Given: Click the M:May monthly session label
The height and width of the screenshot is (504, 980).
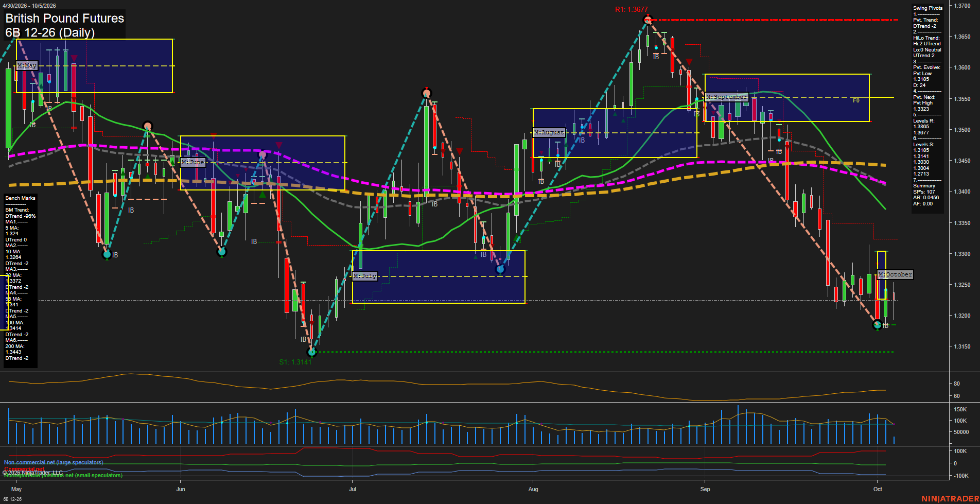Looking at the screenshot, I should click(27, 66).
